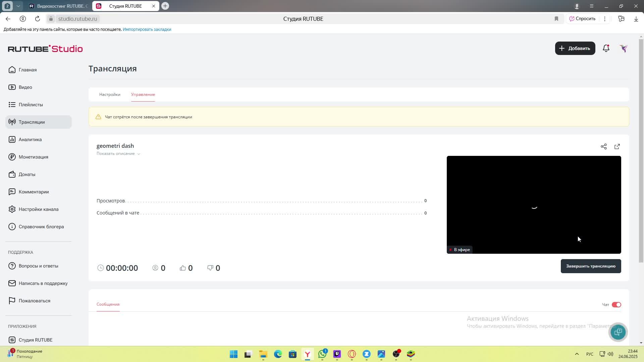Image resolution: width=644 pixels, height=362 pixels.
Task: Toggle the Чат switch off
Action: point(616,305)
